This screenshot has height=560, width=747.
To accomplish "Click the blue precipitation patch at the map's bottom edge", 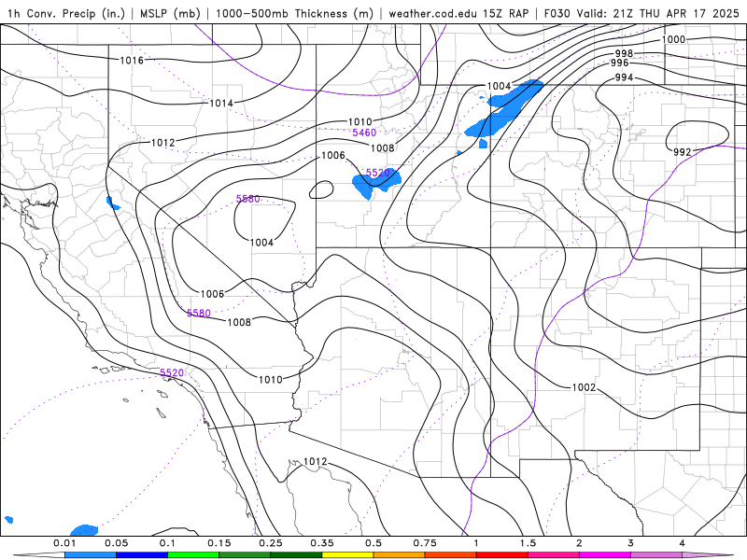I will tap(84, 530).
